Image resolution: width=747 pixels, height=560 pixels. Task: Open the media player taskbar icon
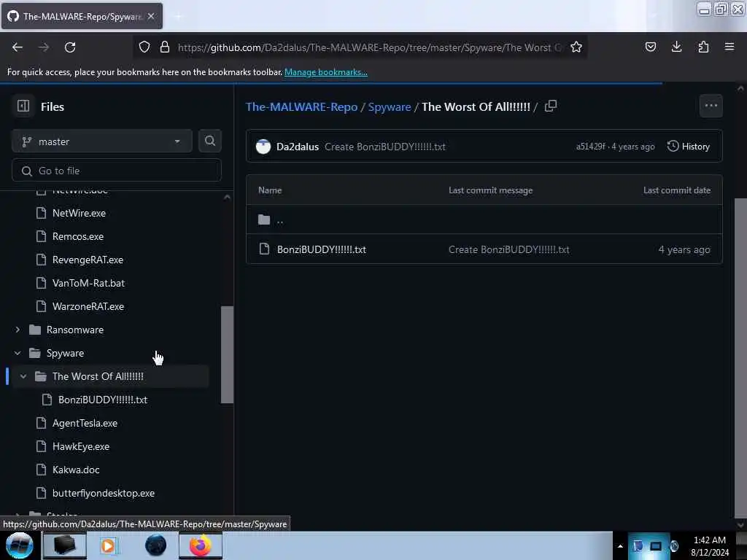(x=108, y=545)
